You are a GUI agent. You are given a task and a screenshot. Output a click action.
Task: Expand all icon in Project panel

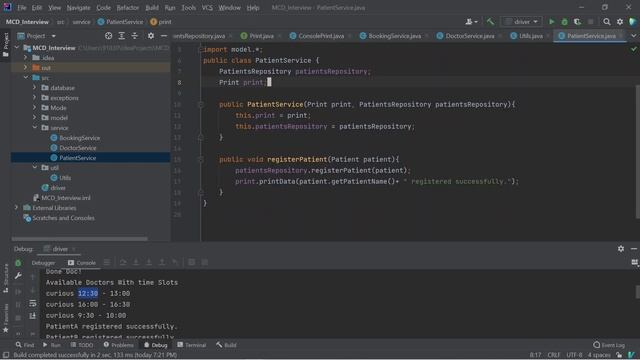click(x=122, y=36)
